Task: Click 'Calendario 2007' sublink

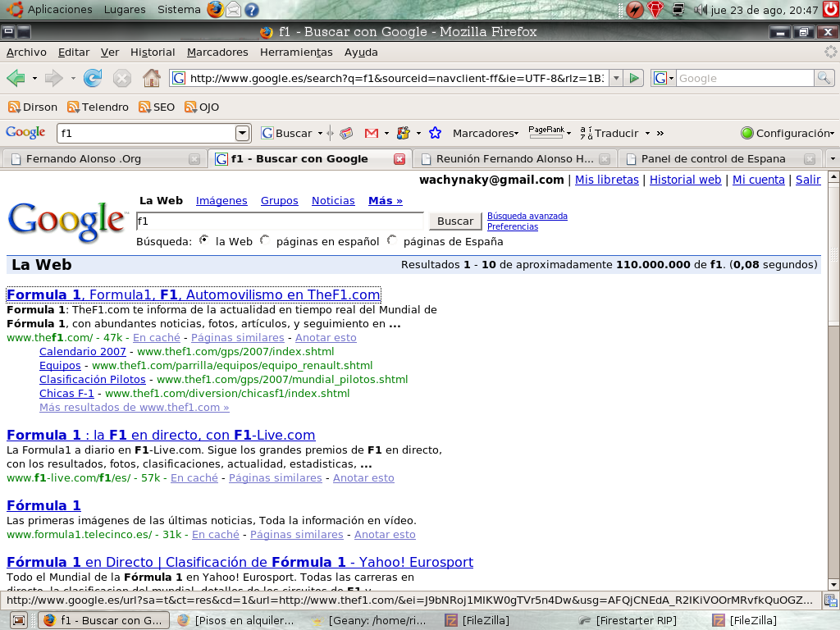Action: click(83, 351)
